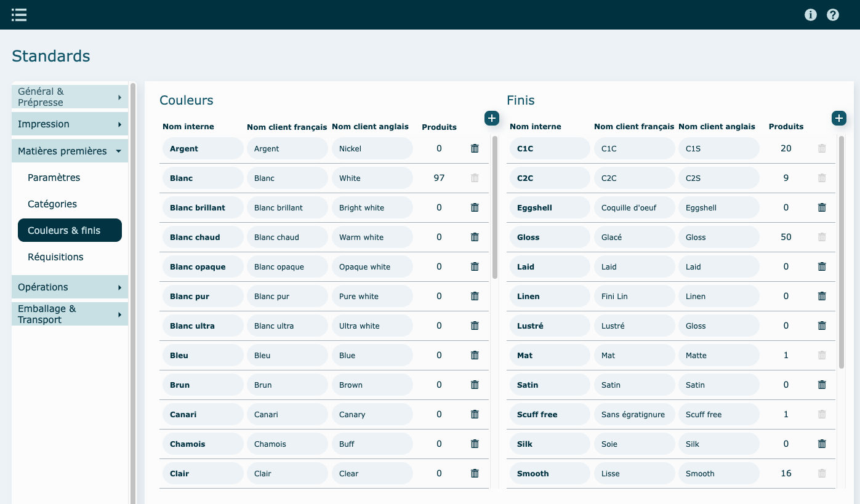Expand the Impression sidebar section

pyautogui.click(x=70, y=124)
